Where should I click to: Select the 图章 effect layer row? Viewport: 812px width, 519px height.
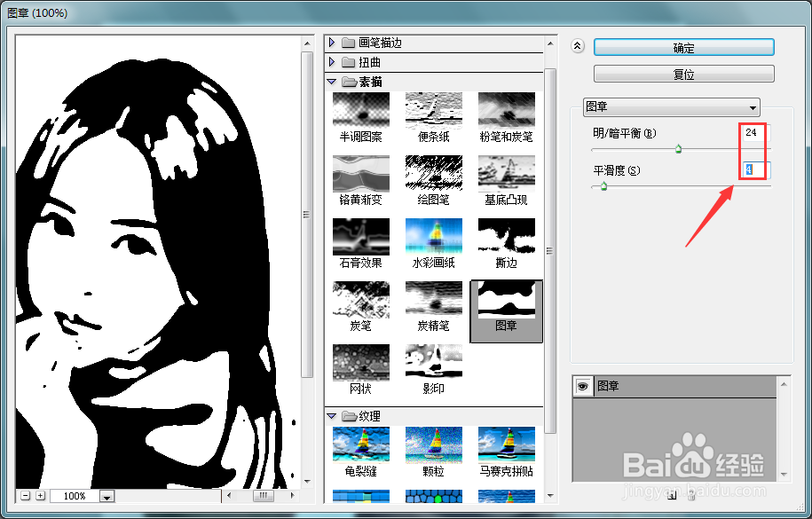[674, 387]
